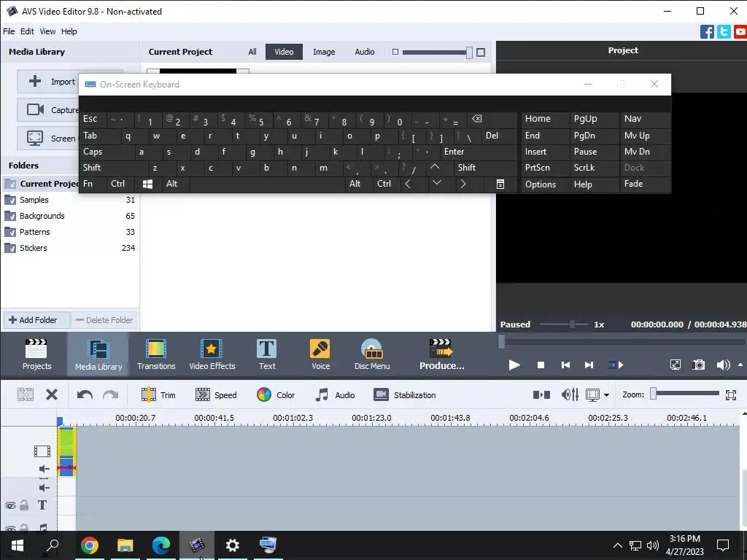
Task: Filter media by Image tab
Action: pyautogui.click(x=324, y=52)
